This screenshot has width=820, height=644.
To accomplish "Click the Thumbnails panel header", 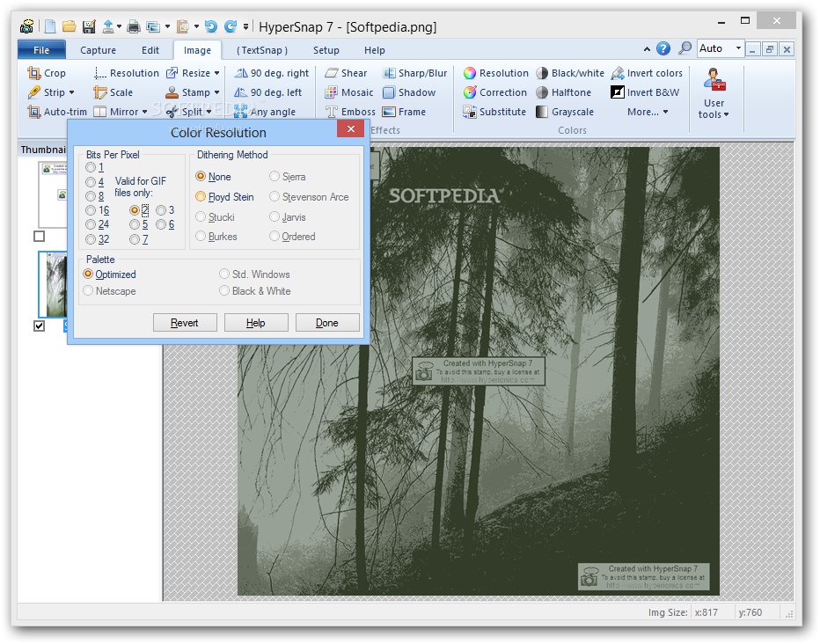I will 43,150.
